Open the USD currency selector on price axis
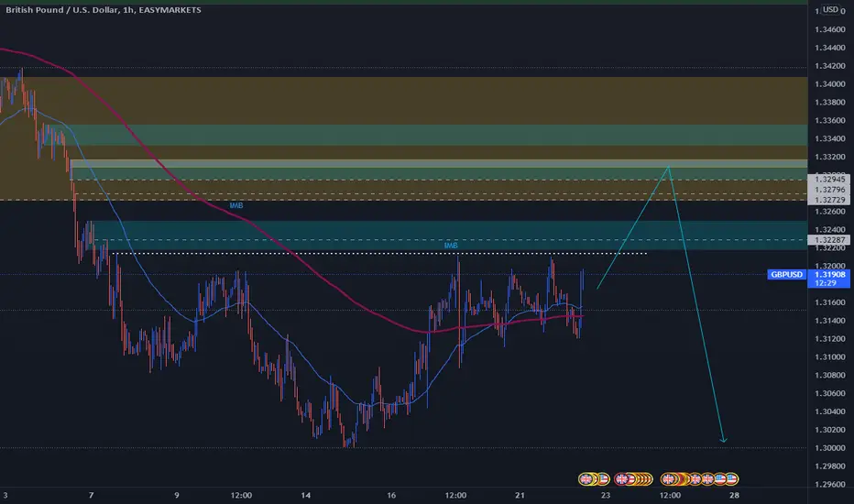 pos(830,9)
